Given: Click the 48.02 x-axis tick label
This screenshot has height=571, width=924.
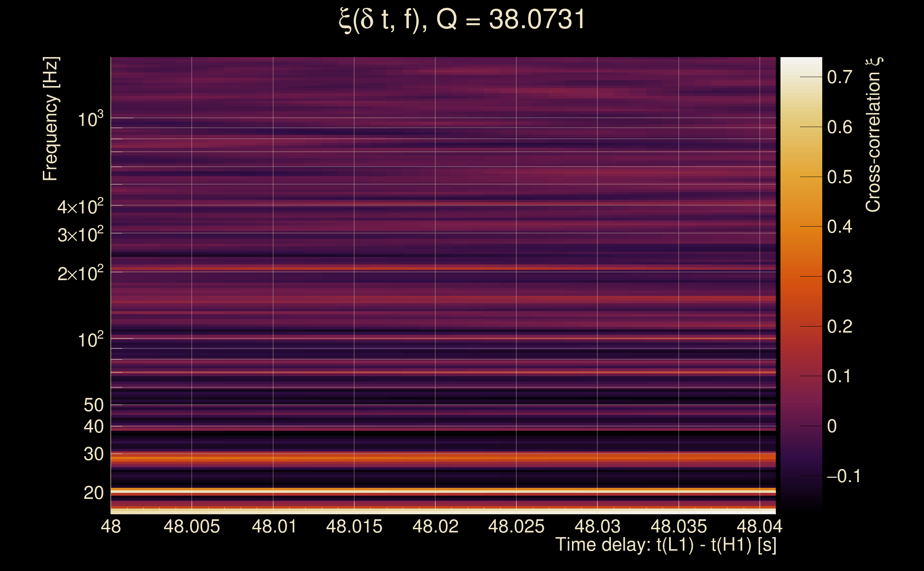Looking at the screenshot, I should point(435,526).
